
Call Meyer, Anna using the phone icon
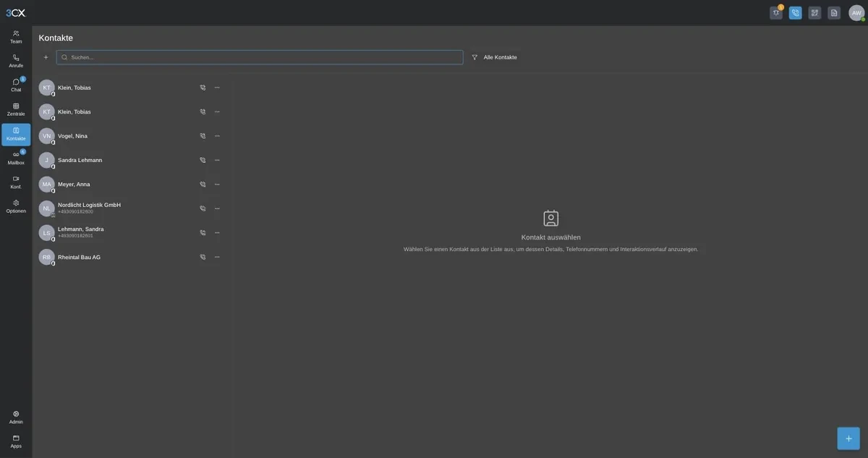click(203, 185)
